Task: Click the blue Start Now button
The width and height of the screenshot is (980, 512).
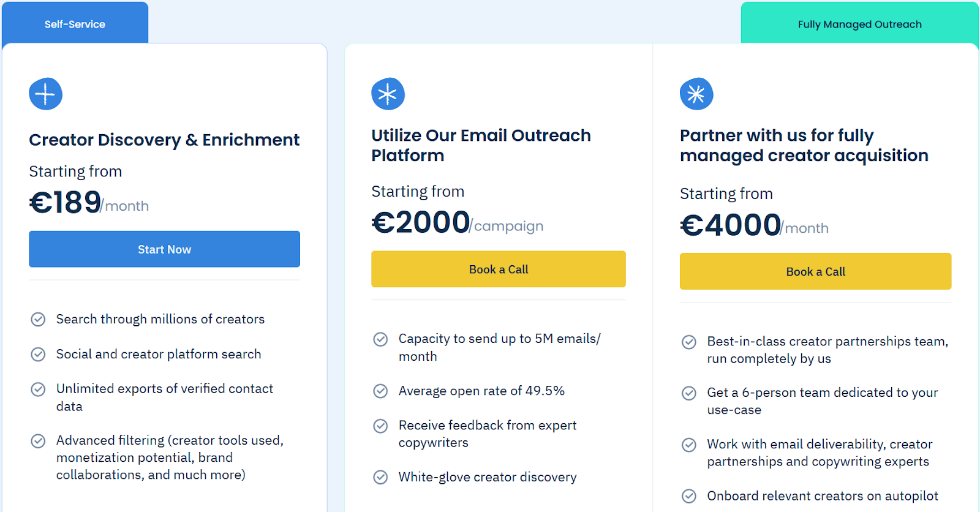Action: 164,249
